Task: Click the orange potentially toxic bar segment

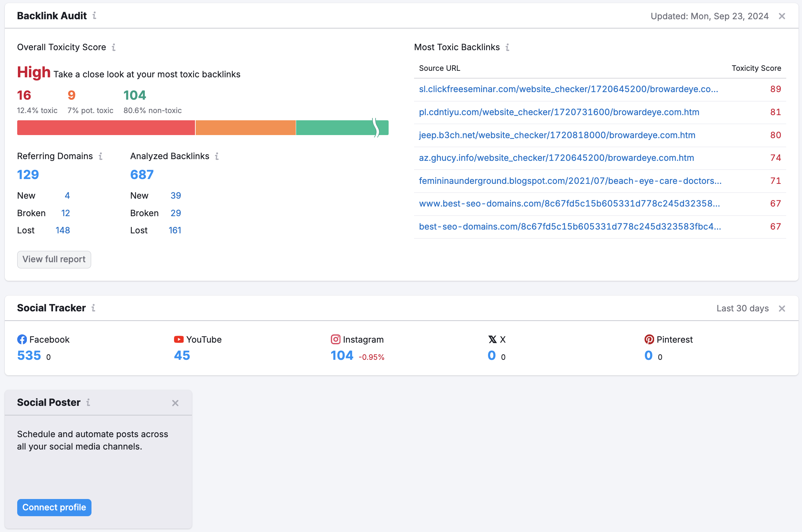Action: point(246,128)
